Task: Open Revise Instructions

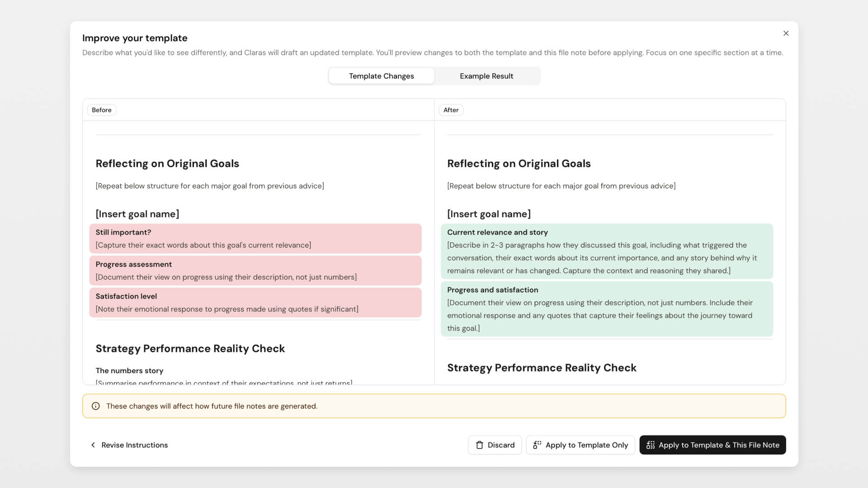Action: (134, 445)
